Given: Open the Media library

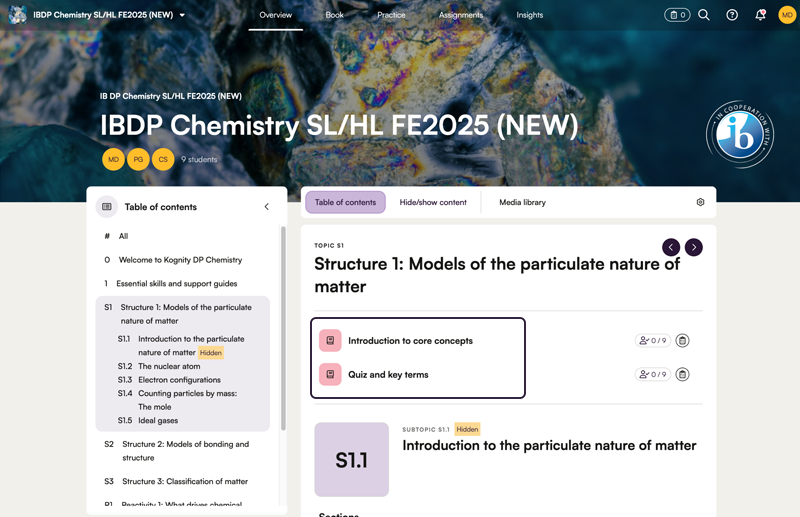Looking at the screenshot, I should pyautogui.click(x=522, y=202).
